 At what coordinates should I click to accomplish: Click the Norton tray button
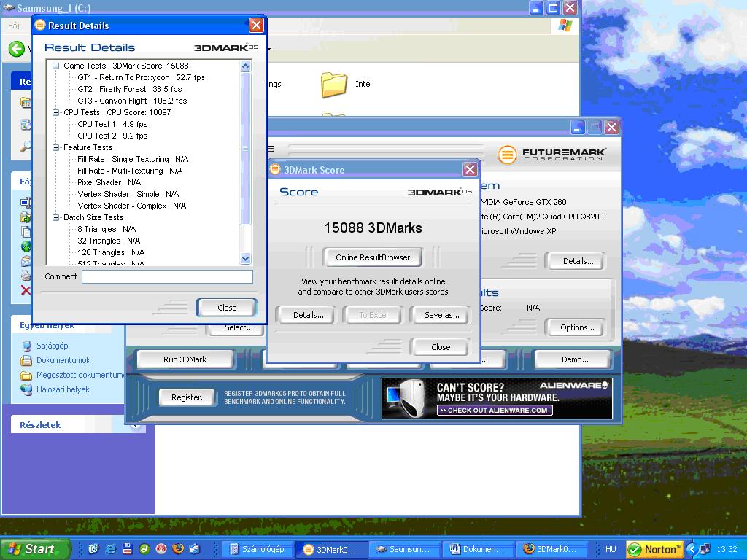[x=654, y=550]
